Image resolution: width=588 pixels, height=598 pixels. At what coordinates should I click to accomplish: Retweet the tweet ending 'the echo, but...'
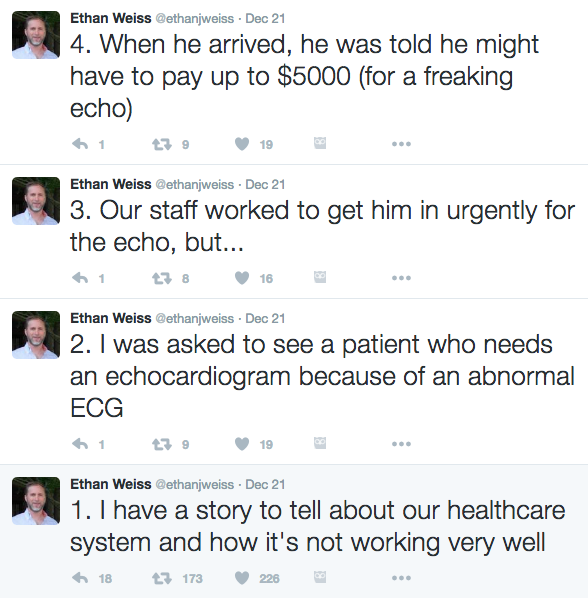tap(162, 278)
